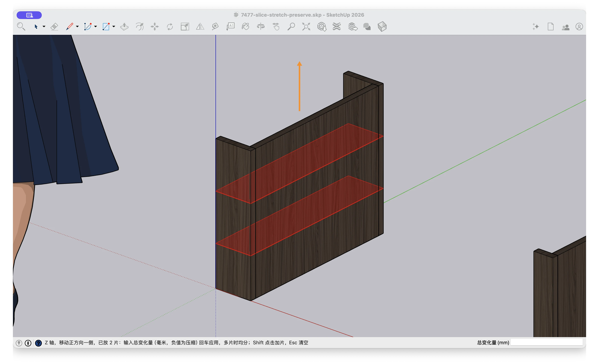Expand the Arc tool dropdown arrow
599x364 pixels.
coord(96,27)
